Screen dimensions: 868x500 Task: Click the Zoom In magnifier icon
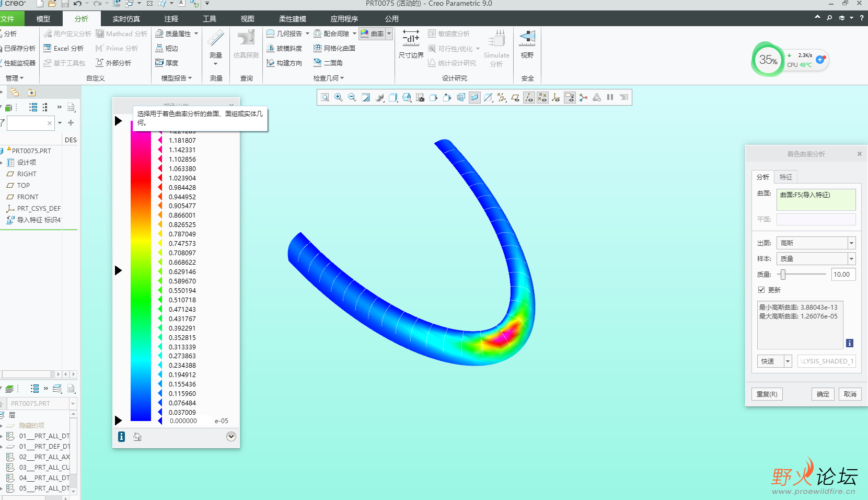coord(339,97)
